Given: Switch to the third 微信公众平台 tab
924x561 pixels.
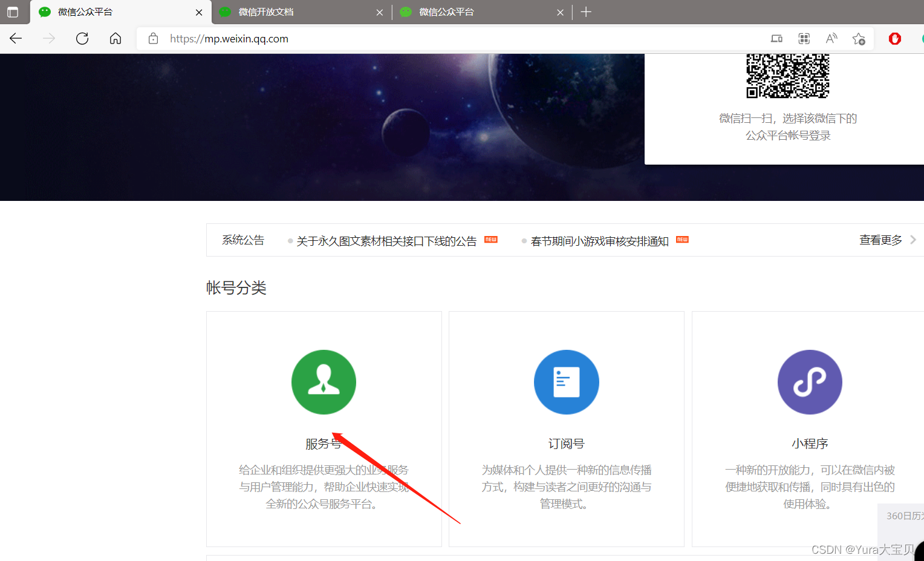Looking at the screenshot, I should pyautogui.click(x=481, y=12).
